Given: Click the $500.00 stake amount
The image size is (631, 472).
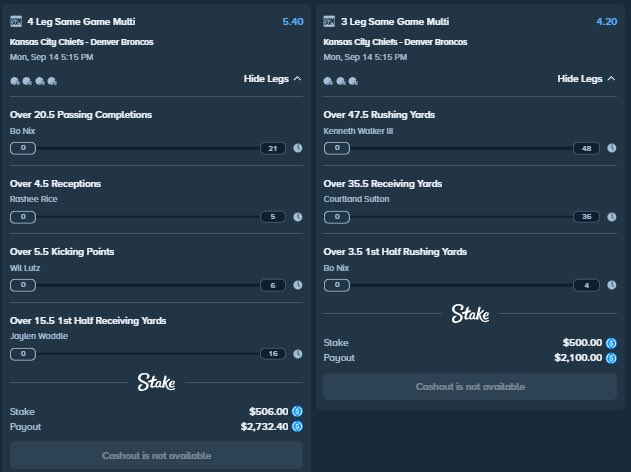Looking at the screenshot, I should pos(582,343).
